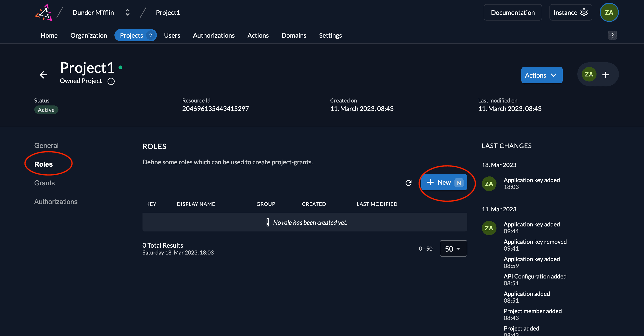Open the Documentation link button
Screen dimensions: 644x336
[512, 13]
